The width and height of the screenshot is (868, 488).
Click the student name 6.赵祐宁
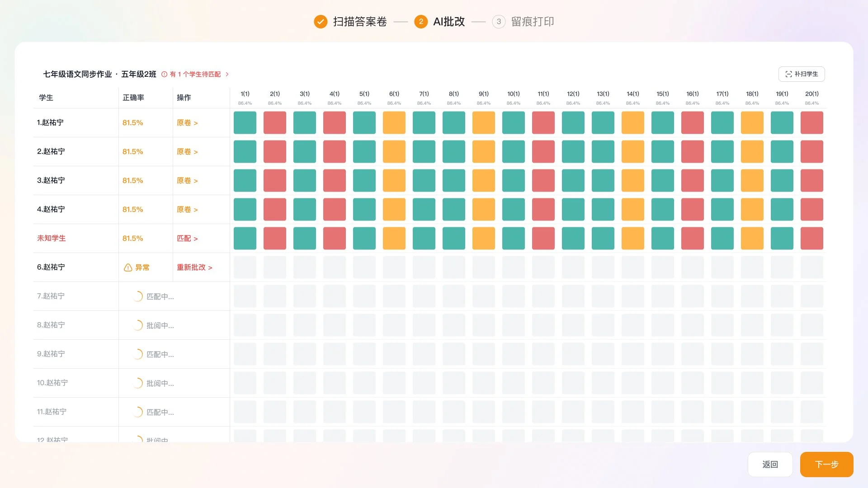51,267
